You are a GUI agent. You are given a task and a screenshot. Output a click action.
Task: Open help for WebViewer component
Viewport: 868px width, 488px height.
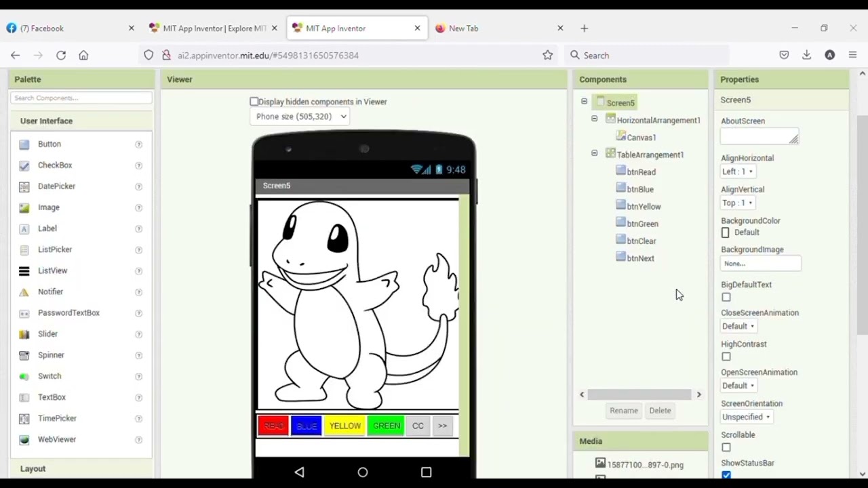pos(138,439)
